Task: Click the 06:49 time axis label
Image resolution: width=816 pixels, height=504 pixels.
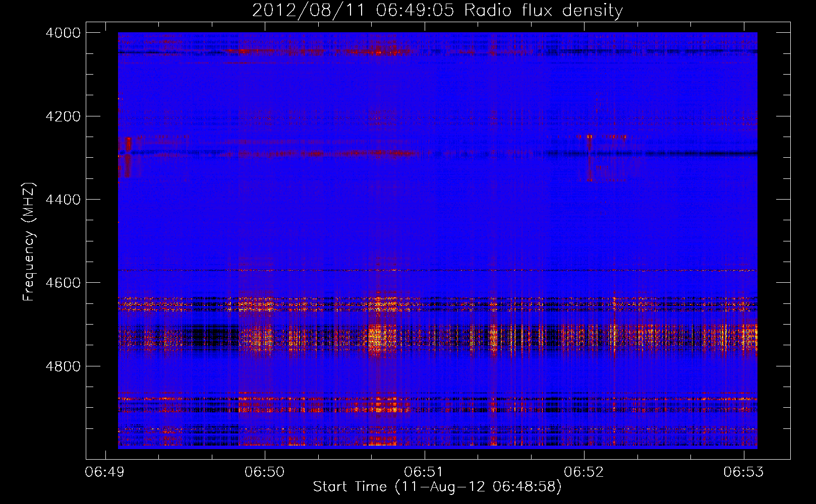Action: 105,472
